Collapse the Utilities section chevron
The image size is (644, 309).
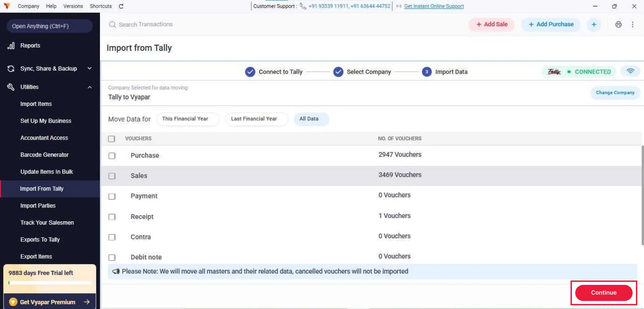(90, 87)
